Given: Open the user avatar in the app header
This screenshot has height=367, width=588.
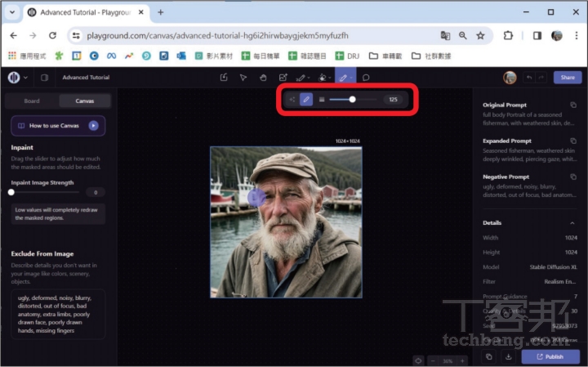Looking at the screenshot, I should [x=510, y=78].
